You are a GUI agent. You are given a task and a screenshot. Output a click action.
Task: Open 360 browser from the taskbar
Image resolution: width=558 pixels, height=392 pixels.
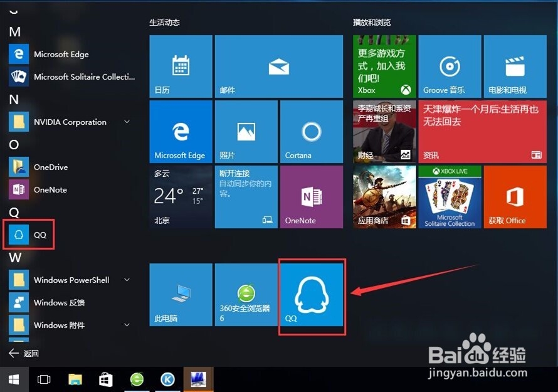point(137,379)
